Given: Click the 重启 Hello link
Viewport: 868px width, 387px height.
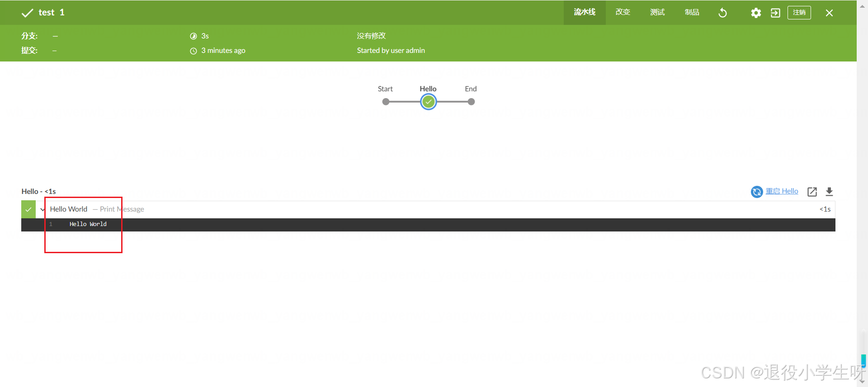Looking at the screenshot, I should pyautogui.click(x=782, y=191).
